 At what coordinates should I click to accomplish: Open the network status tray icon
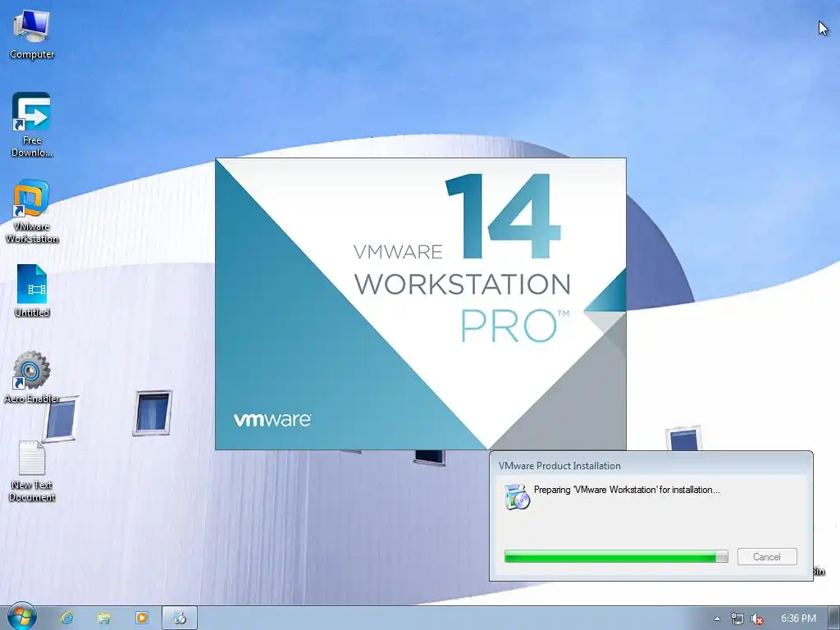tap(737, 619)
